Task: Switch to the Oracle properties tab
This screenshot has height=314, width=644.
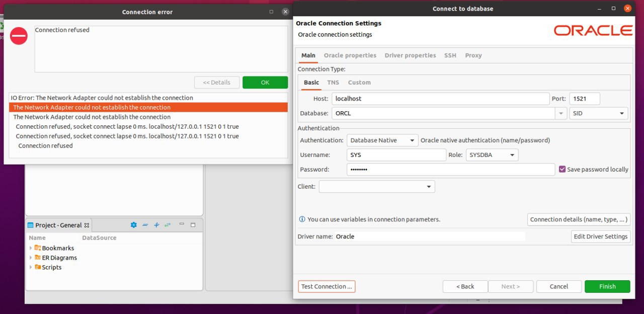Action: 350,55
